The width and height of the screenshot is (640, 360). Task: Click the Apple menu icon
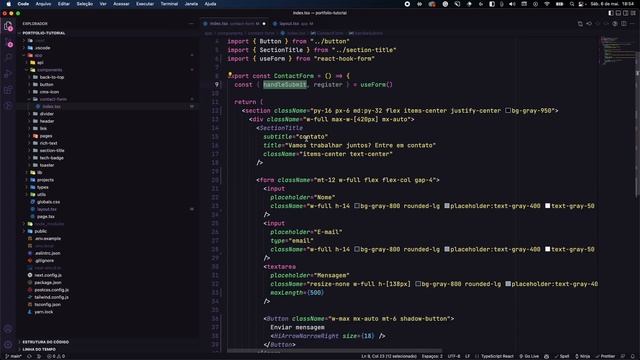click(8, 4)
